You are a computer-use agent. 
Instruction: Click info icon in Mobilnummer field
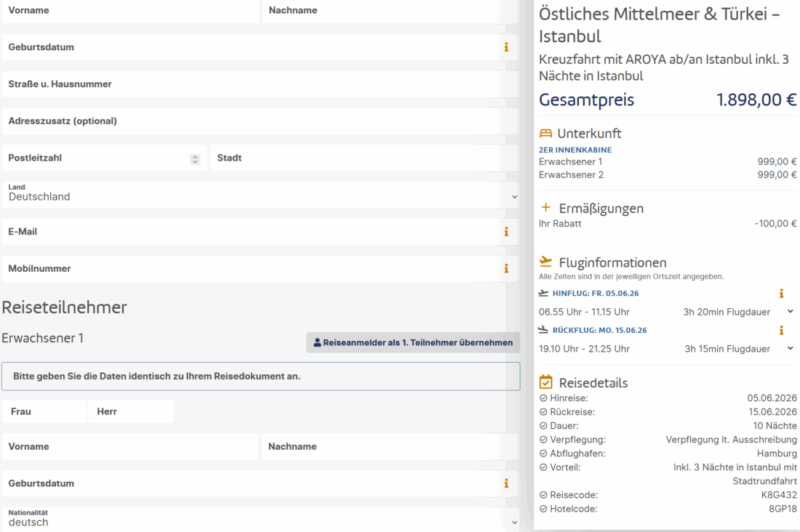point(506,269)
